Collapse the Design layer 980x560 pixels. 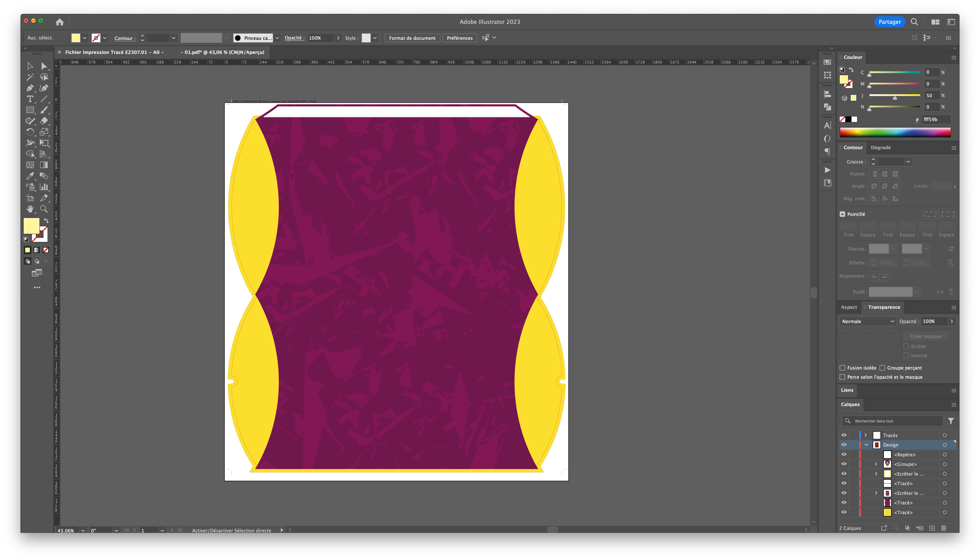[867, 445]
